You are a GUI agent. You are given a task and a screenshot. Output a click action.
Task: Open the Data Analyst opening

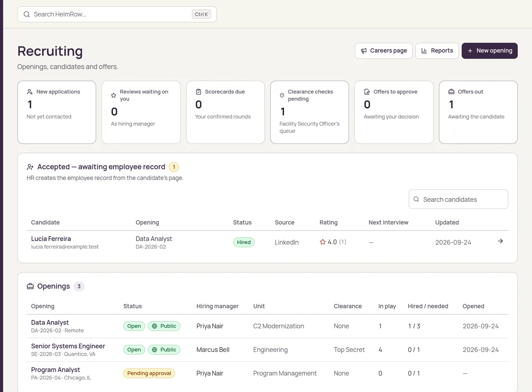50,323
